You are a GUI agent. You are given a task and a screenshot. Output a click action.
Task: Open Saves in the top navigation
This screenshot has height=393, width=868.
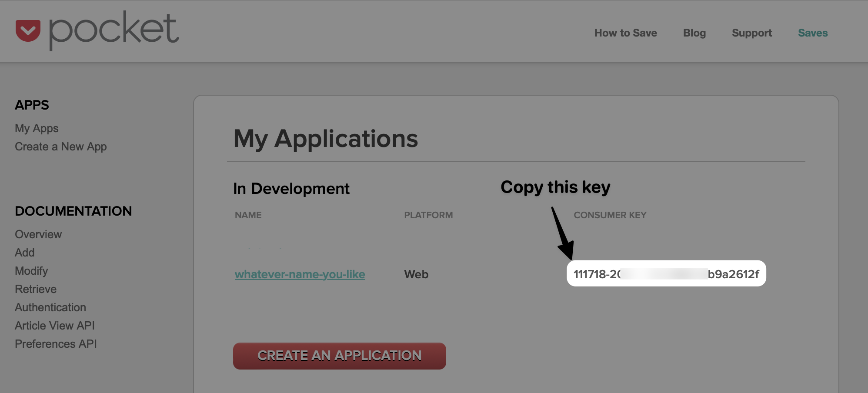(x=812, y=33)
